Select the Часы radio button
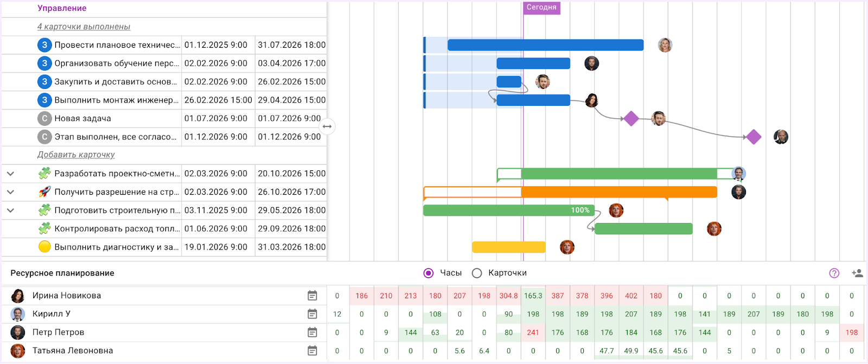868x364 pixels. tap(429, 273)
